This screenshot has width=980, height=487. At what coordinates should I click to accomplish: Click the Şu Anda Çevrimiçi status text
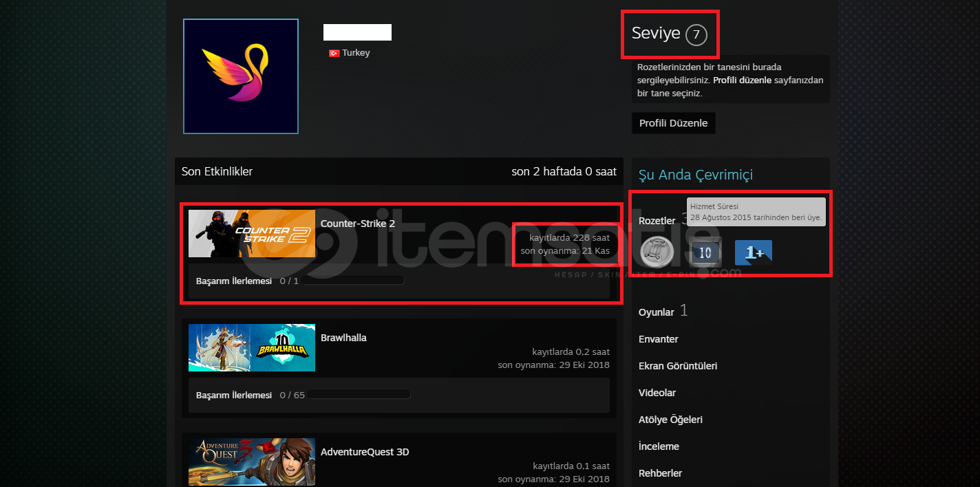point(696,175)
